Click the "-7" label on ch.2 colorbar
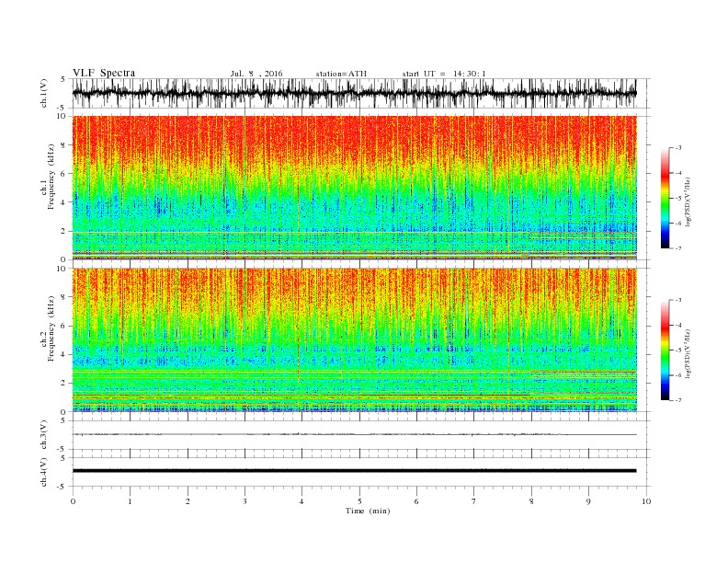 (x=678, y=400)
